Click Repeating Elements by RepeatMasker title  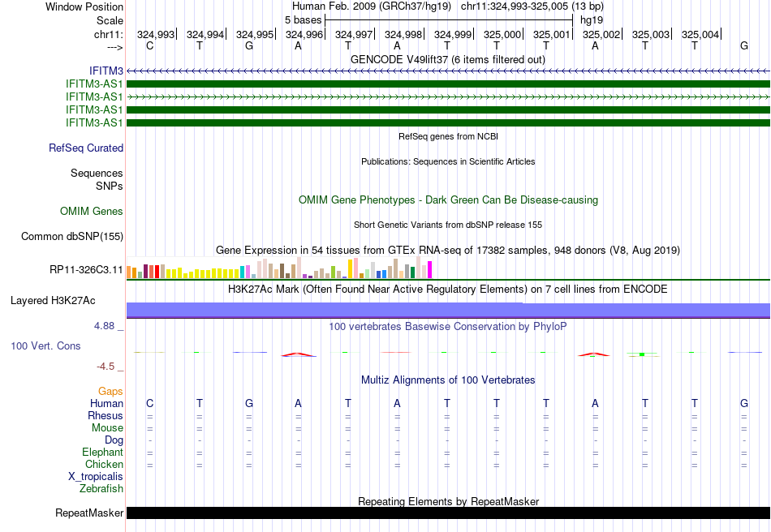click(449, 501)
